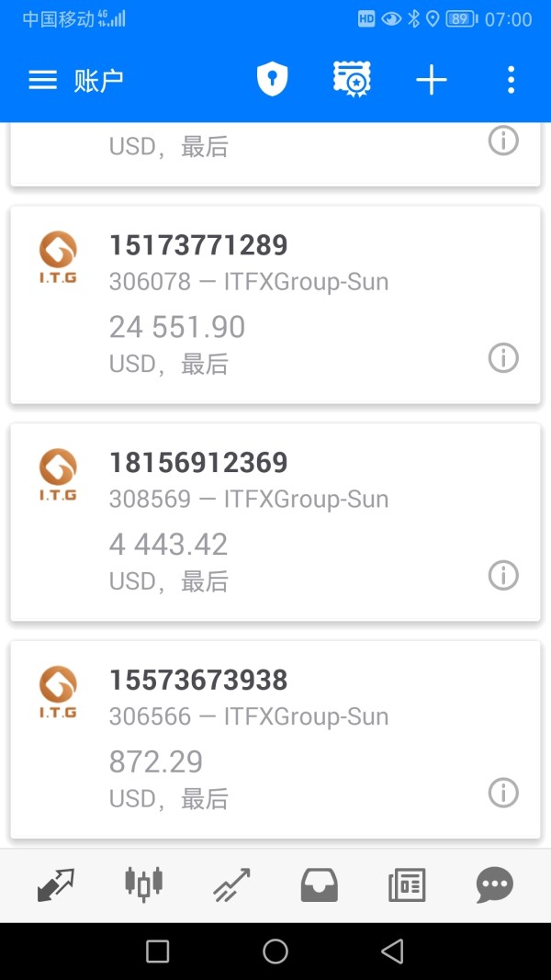Tap the I.T.G logo of account 15573673938
Image resolution: width=551 pixels, height=980 pixels.
(58, 692)
